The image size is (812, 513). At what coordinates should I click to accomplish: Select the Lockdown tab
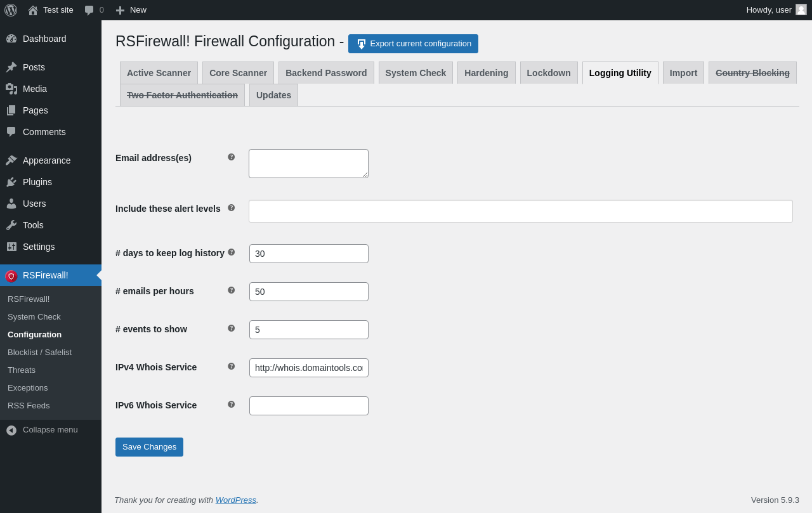point(549,73)
